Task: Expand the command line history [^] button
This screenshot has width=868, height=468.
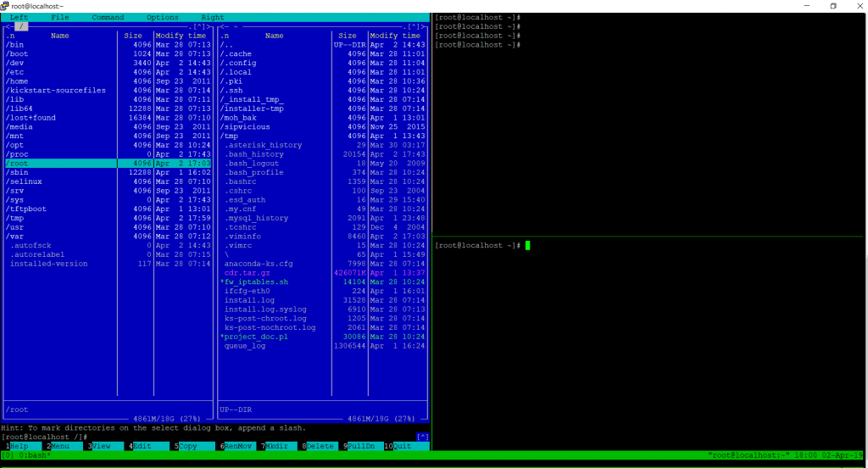Action: (x=422, y=437)
